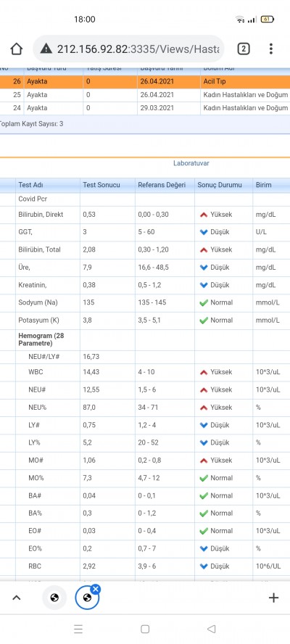The height and width of the screenshot is (644, 290).
Task: Select the Laboratuvar tab
Action: point(191,163)
